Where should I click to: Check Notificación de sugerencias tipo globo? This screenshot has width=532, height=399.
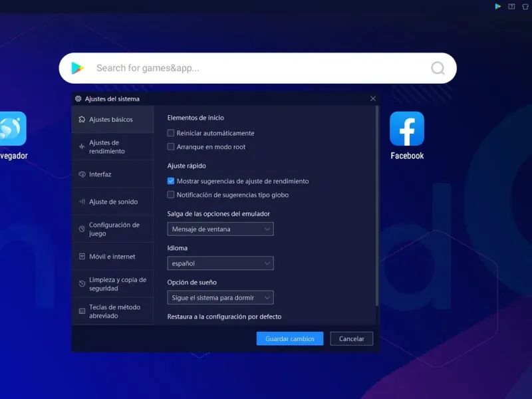(x=171, y=194)
